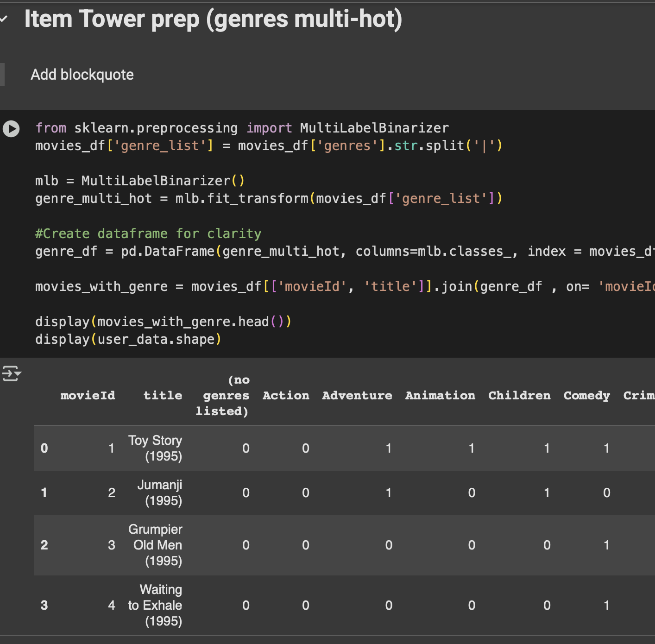This screenshot has width=655, height=644.
Task: Click the MultiLabelBinarizer import line
Action: point(242,128)
